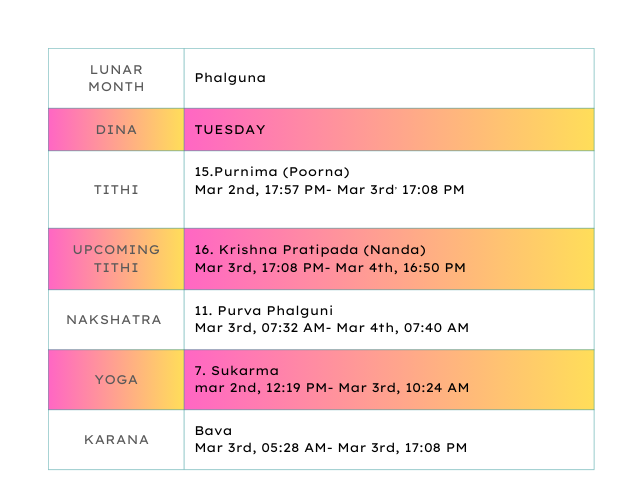Screen dimensions: 640x480
Task: Select the 15.Purnima tithi name
Action: 272,171
